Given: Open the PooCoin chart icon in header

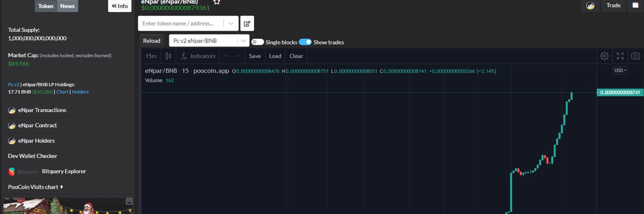Looking at the screenshot, I should coord(590,6).
